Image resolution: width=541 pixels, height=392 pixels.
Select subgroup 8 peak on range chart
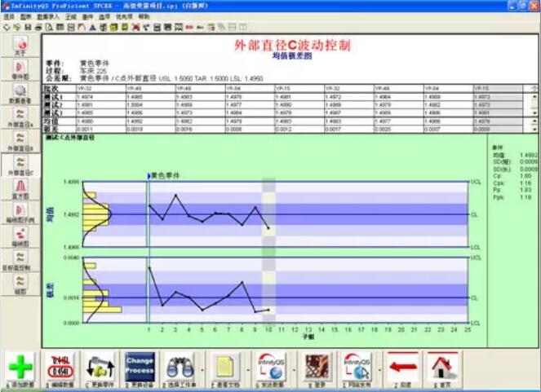(x=242, y=282)
